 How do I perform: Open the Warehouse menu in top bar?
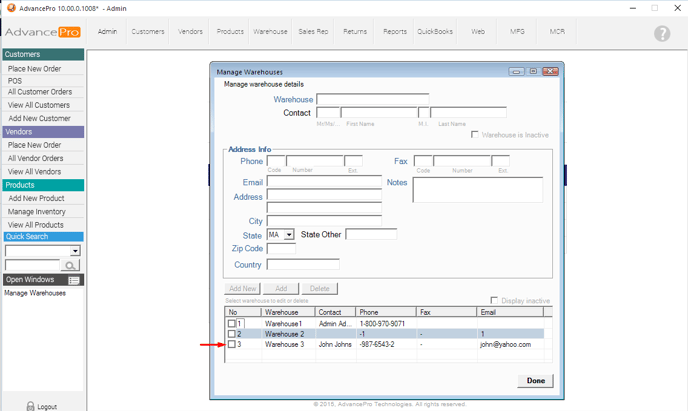(270, 32)
